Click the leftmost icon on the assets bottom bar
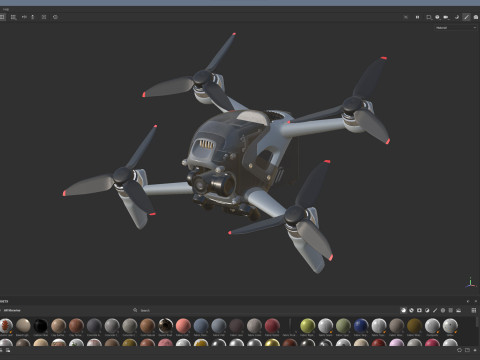 click(1, 350)
